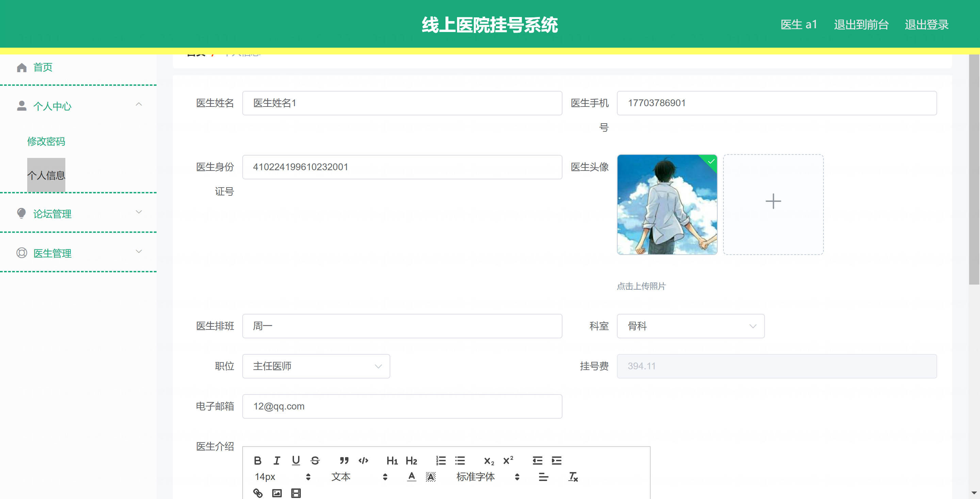The height and width of the screenshot is (499, 980).
Task: Apply Heading 2 style
Action: tap(411, 461)
